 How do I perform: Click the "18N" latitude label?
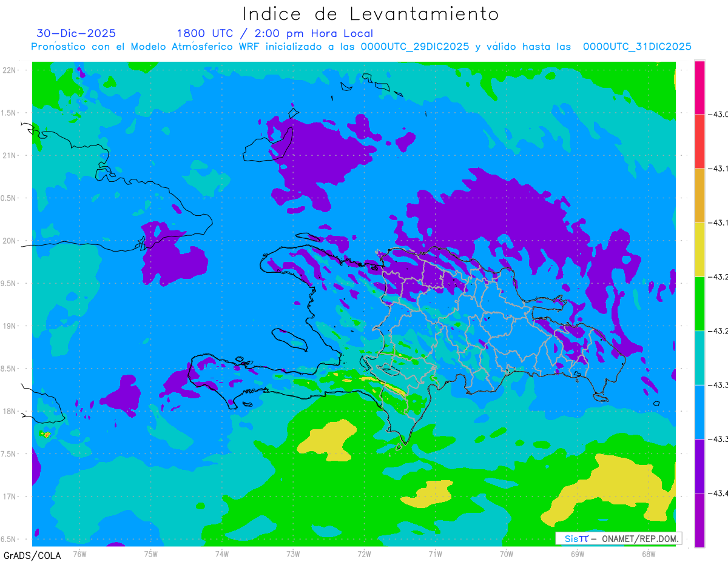coord(10,411)
